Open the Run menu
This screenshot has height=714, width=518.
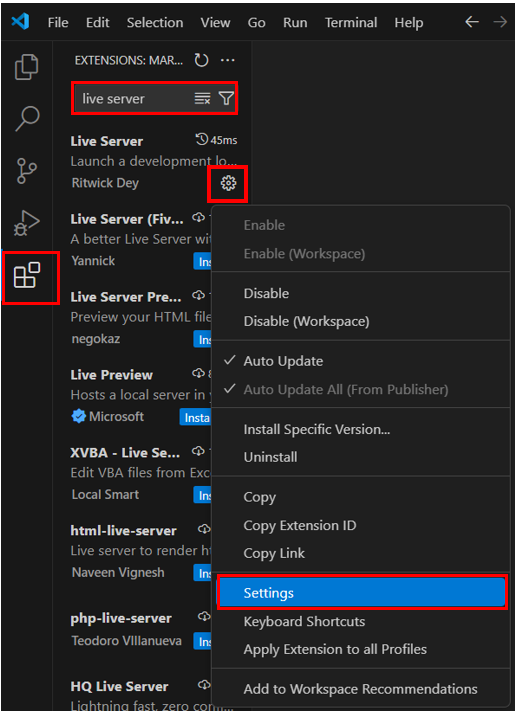tap(295, 22)
